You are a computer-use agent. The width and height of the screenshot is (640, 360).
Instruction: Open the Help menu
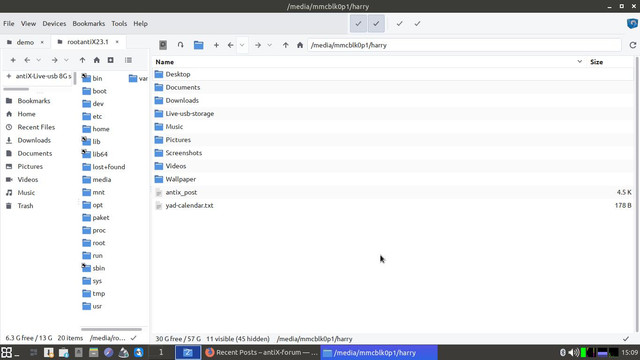coord(140,24)
